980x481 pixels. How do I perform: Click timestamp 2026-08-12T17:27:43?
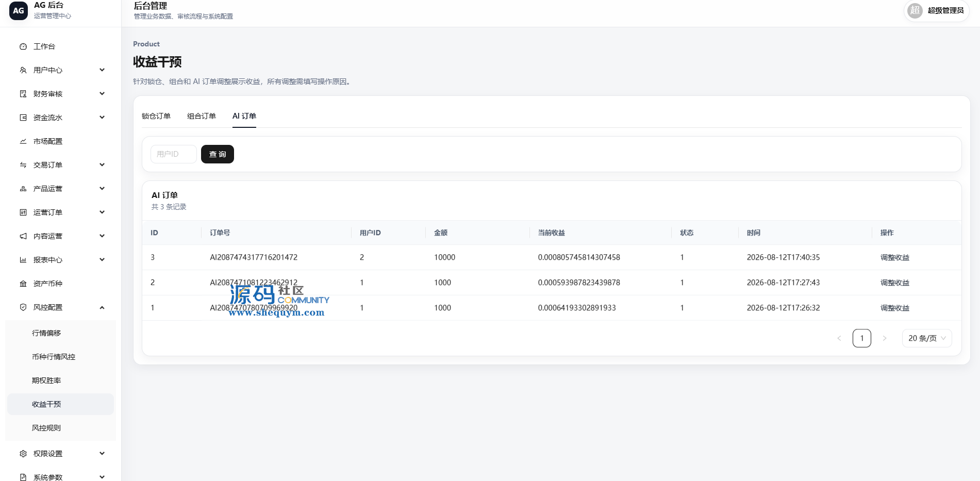pyautogui.click(x=784, y=283)
